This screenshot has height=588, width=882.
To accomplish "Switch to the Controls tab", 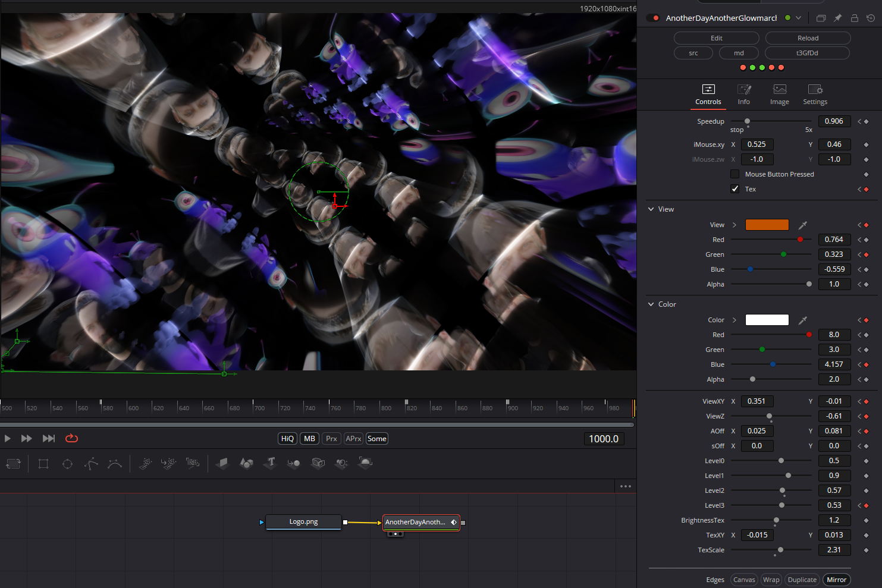I will 708,95.
